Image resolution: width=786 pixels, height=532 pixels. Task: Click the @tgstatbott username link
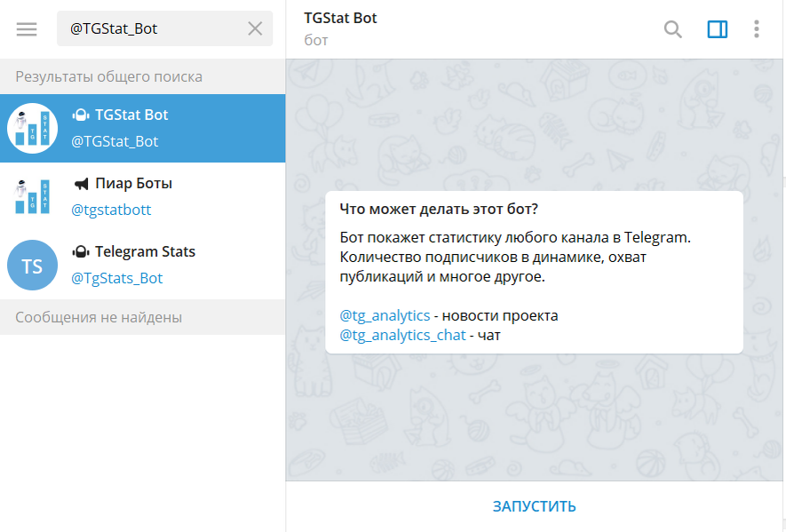pos(111,210)
